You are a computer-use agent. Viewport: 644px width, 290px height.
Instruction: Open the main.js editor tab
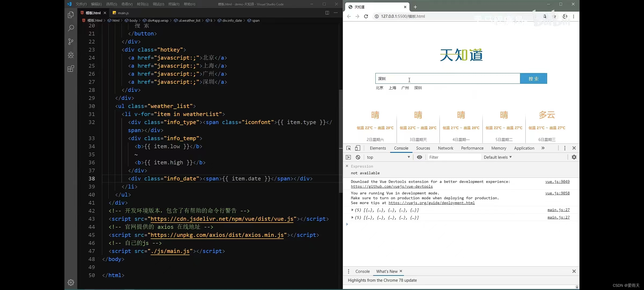pos(123,13)
